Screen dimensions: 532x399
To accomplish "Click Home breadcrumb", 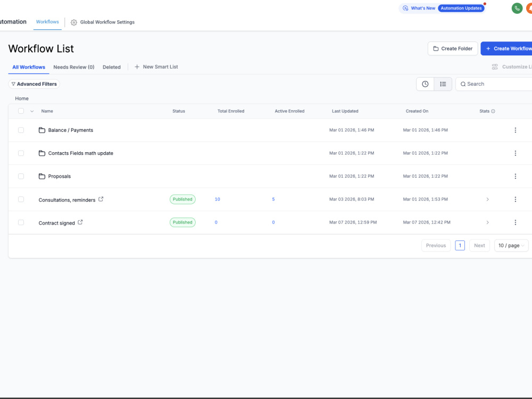I will pos(22,98).
